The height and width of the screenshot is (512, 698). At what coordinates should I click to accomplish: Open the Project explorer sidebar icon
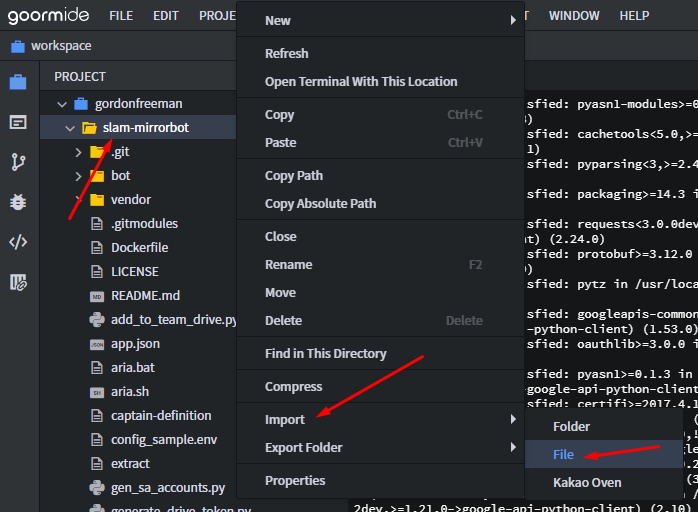point(18,82)
